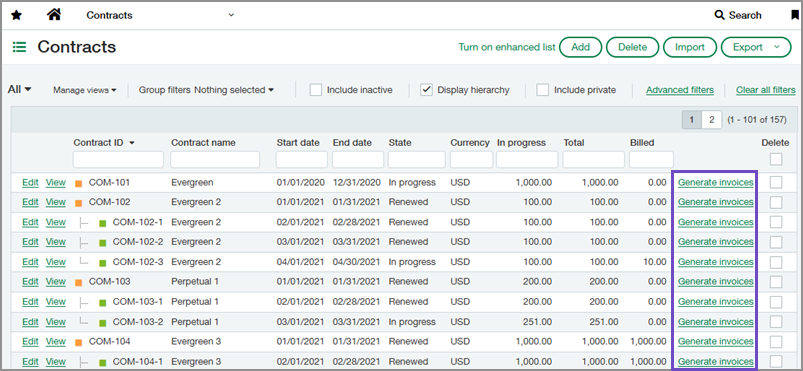Click orange square icon of COM-102
Viewport: 803px width, 371px height.
(78, 203)
